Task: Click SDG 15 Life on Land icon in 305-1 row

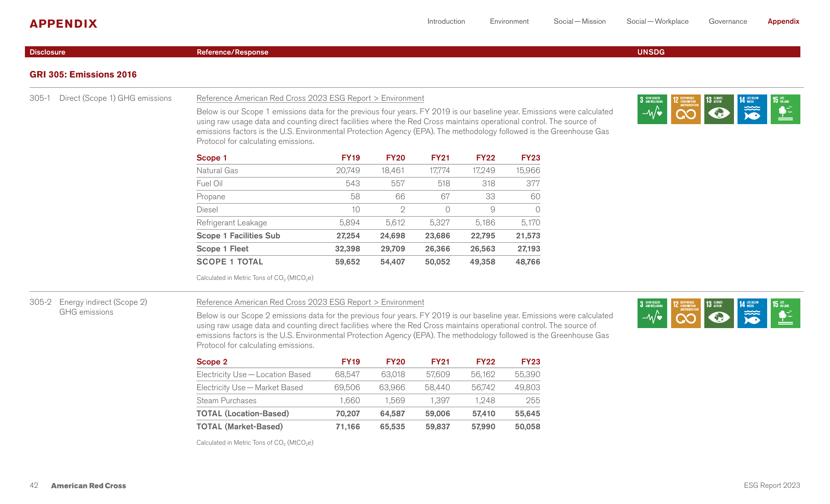Action: pyautogui.click(x=785, y=109)
